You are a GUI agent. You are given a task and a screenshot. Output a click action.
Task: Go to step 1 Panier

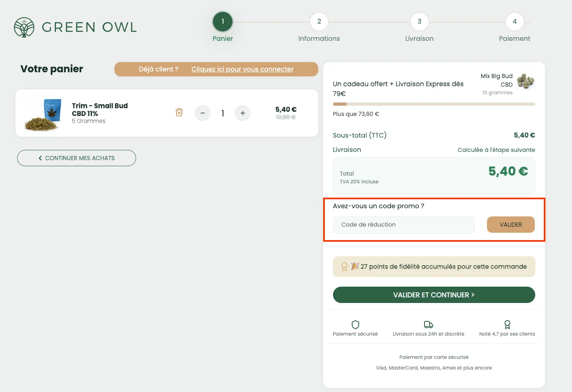[223, 22]
